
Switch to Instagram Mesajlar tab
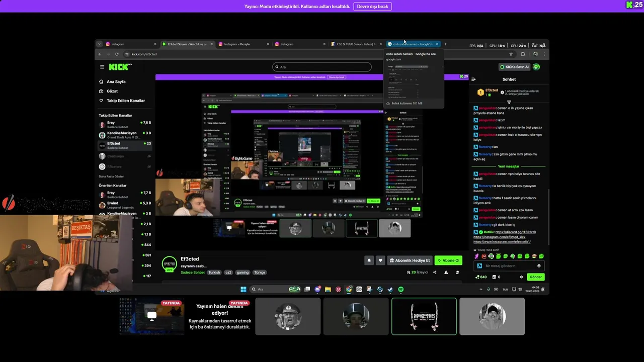[x=244, y=44]
